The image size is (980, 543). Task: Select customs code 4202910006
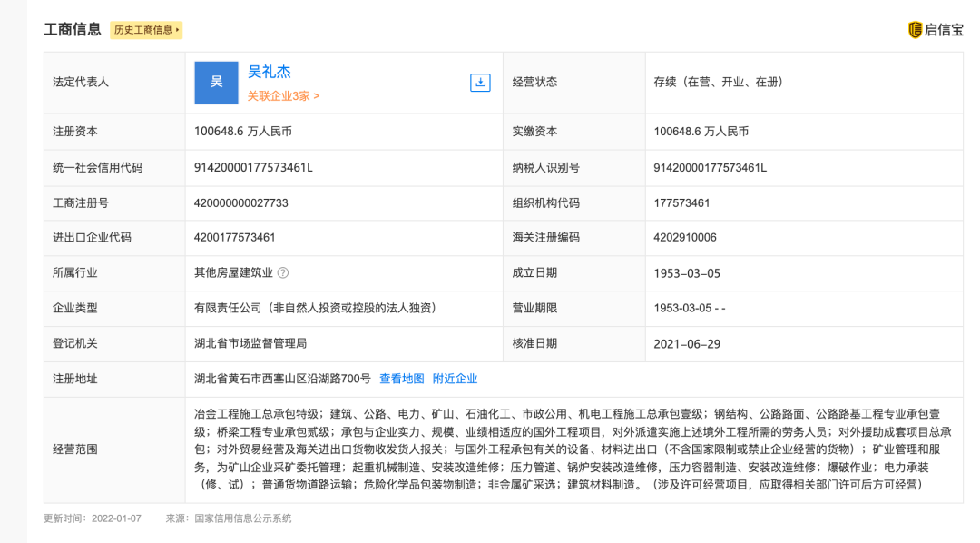click(x=685, y=238)
